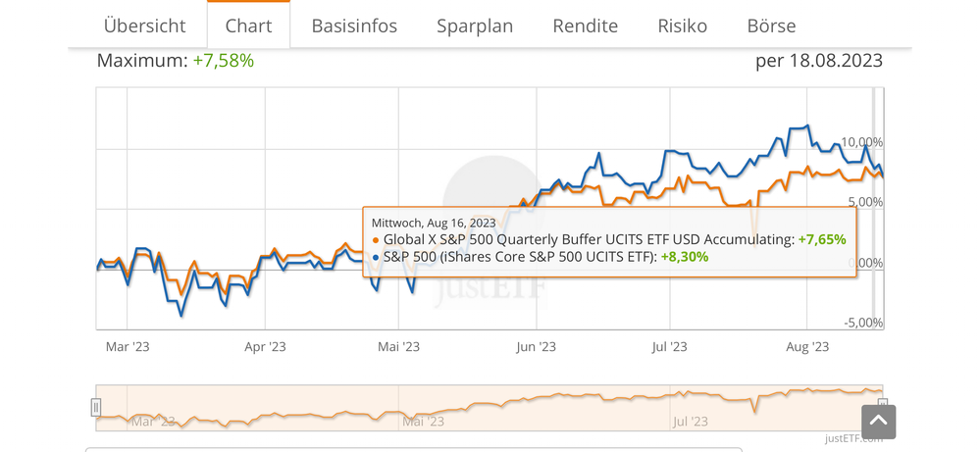This screenshot has height=452, width=980.
Task: Click the scroll-to-top arrow button
Action: (x=878, y=422)
